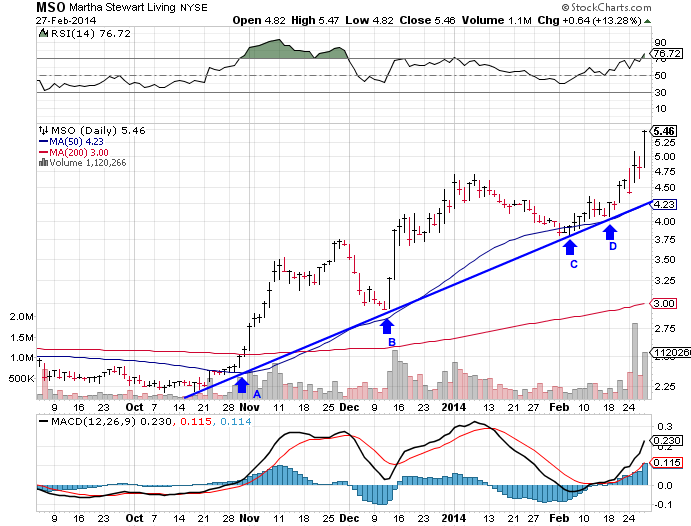
Task: Click the MA(50) 4.23 legend text
Action: point(76,141)
